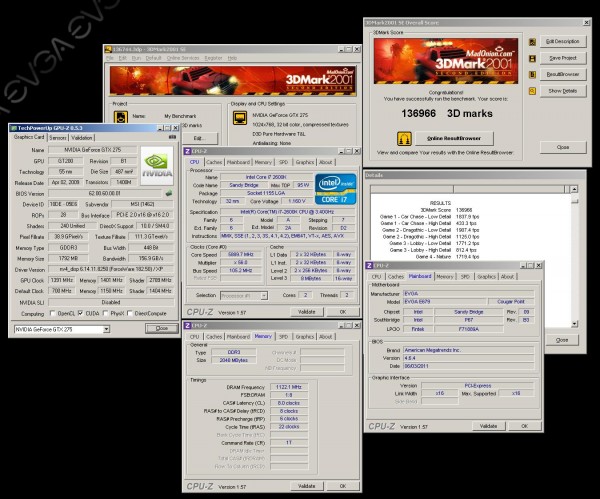Screen dimensions: 600x499
Task: Click the GPU-Z title bar icon
Action: (13, 128)
